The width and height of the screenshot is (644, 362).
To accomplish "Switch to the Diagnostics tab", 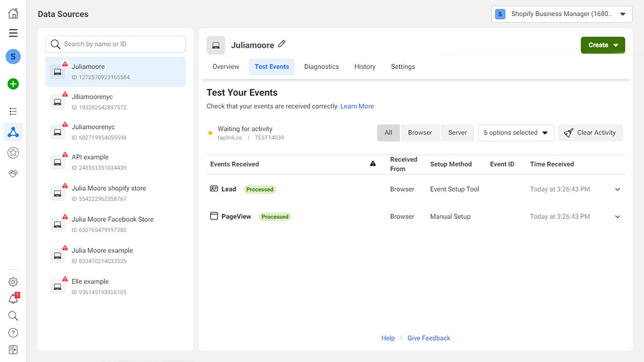I will pyautogui.click(x=321, y=67).
